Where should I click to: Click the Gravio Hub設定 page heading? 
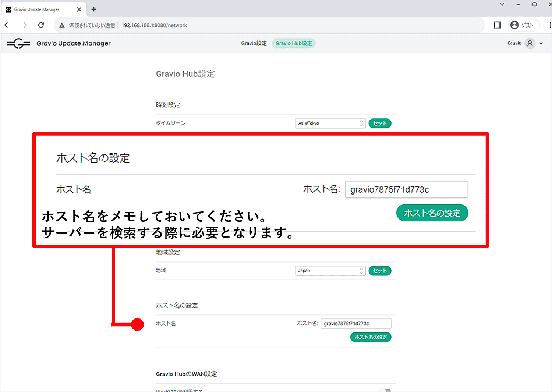(x=185, y=74)
